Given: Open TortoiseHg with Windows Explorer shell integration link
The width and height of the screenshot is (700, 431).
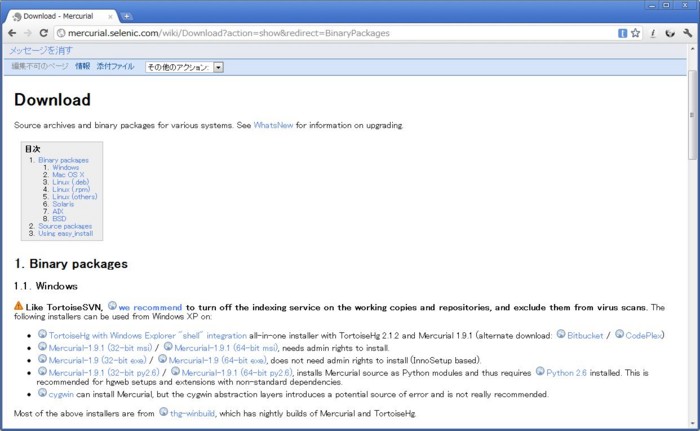Looking at the screenshot, I should 147,335.
